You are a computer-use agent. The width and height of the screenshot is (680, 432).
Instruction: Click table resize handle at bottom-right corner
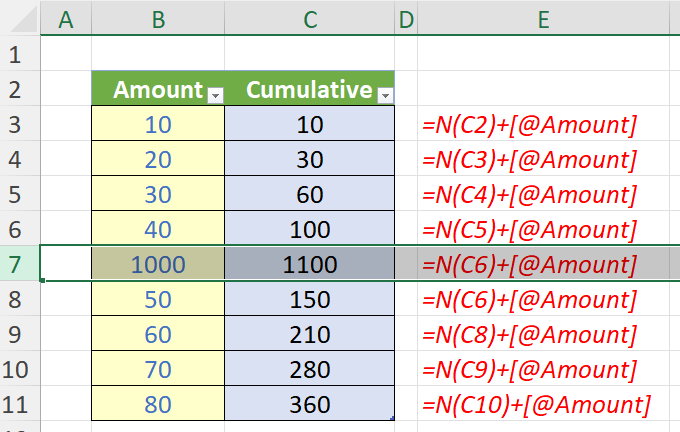coord(392,419)
